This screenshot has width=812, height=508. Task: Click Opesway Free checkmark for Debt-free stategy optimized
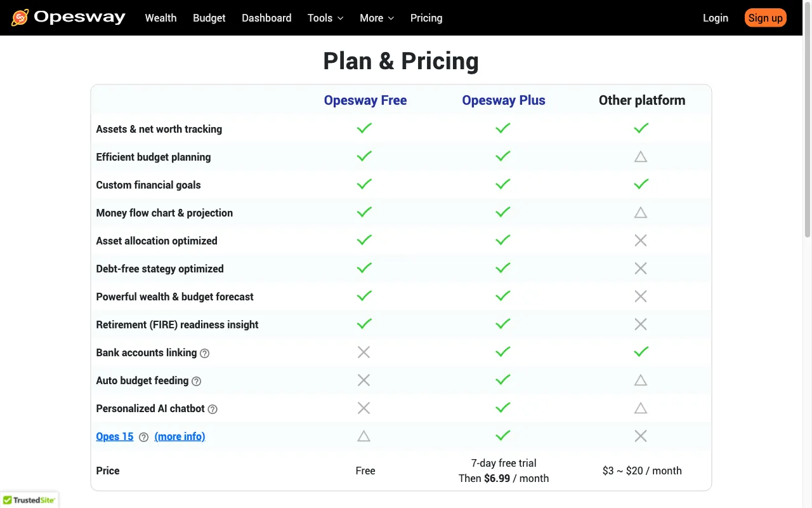click(364, 268)
